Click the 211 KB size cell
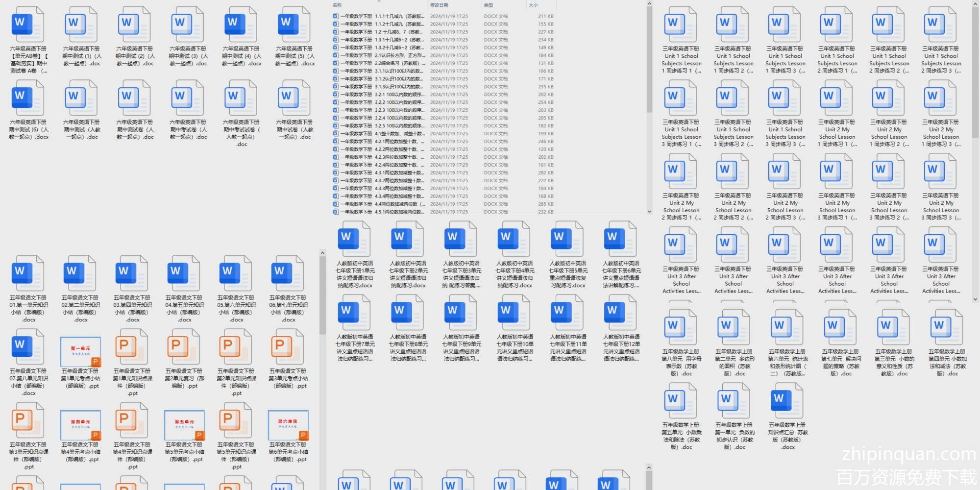 click(x=546, y=16)
